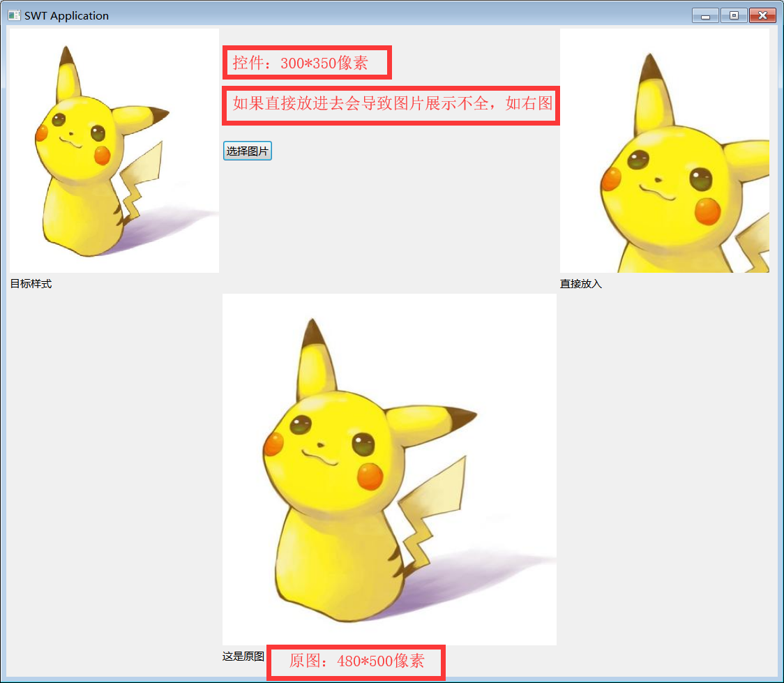Minimize the SWT Application window
This screenshot has height=683, width=784.
[x=705, y=15]
